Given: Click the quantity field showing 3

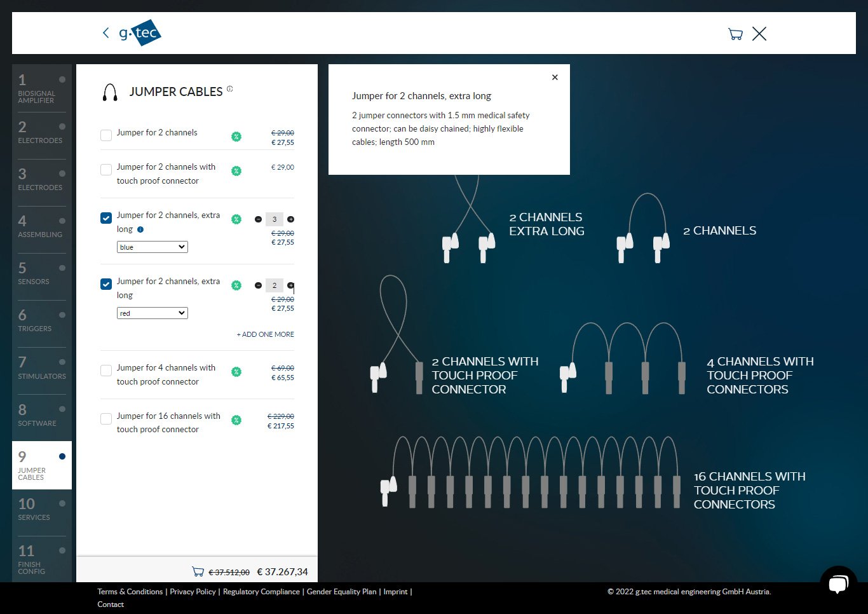Looking at the screenshot, I should (275, 219).
